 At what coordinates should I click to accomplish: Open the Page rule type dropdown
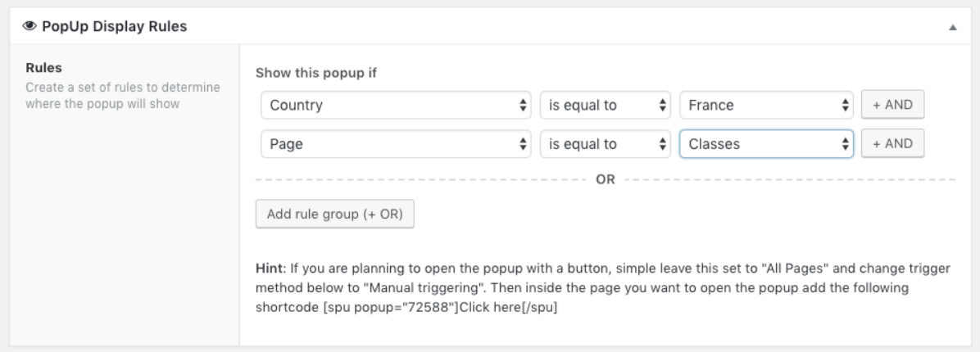(395, 144)
